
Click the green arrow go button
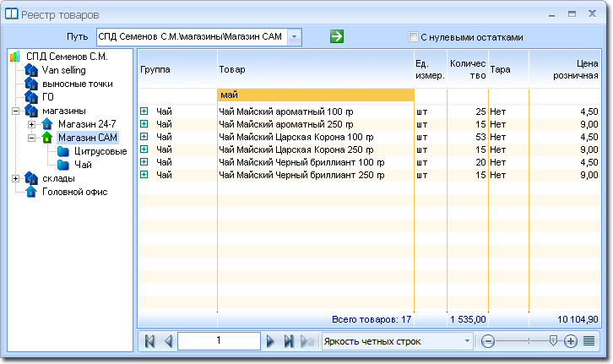point(336,36)
